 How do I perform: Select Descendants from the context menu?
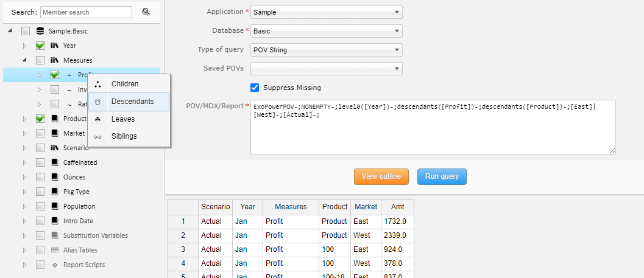[129, 102]
